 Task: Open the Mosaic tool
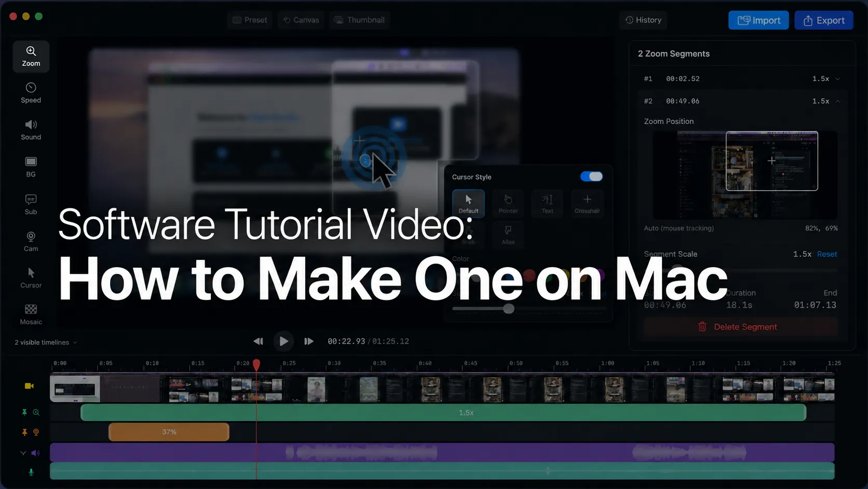31,315
